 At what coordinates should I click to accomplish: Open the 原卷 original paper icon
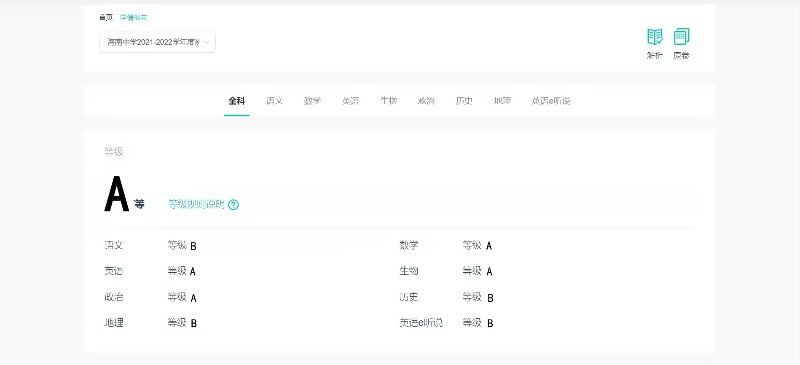pos(681,37)
